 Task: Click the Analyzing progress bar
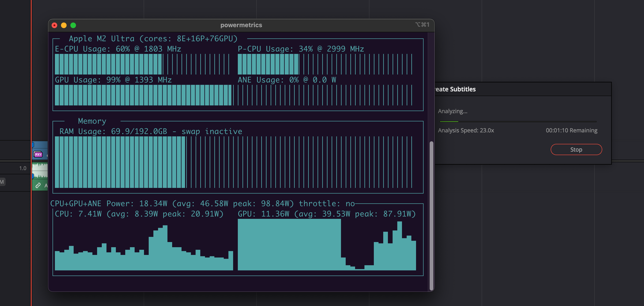click(518, 121)
